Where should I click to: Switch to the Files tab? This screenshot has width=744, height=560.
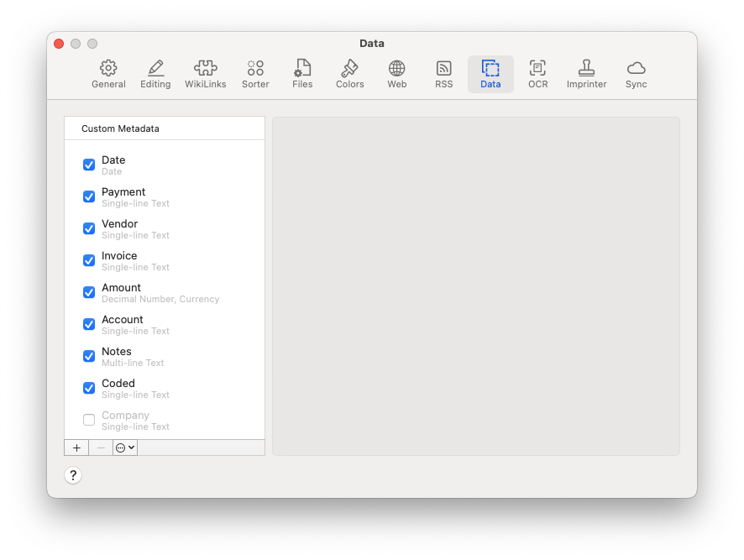coord(302,74)
